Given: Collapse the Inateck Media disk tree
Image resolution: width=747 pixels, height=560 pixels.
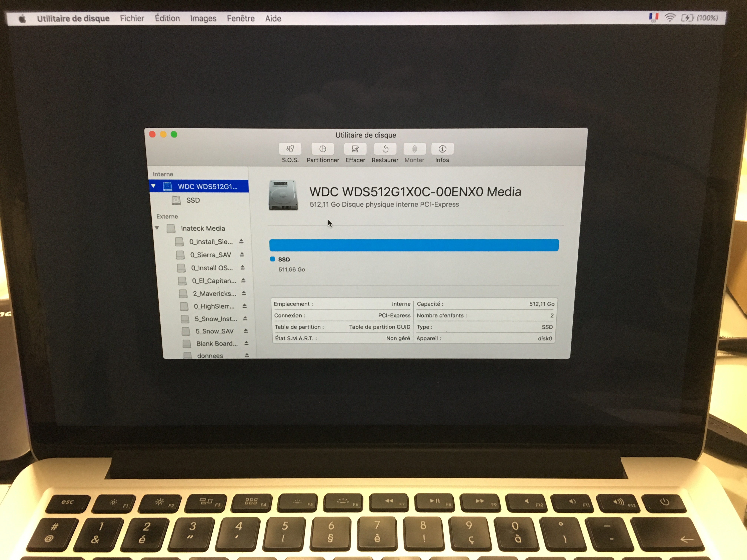Looking at the screenshot, I should click(157, 228).
